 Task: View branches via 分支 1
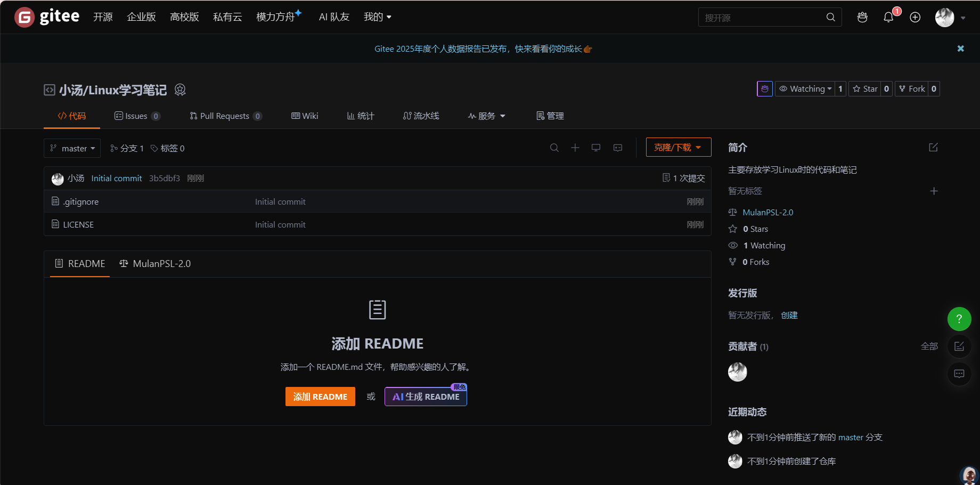(x=127, y=148)
